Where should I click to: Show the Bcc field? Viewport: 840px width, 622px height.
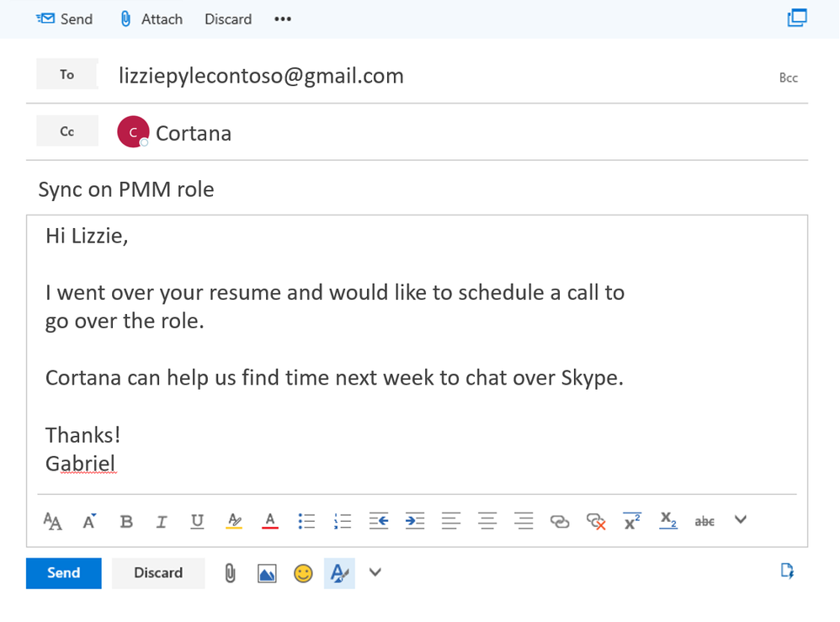[789, 77]
